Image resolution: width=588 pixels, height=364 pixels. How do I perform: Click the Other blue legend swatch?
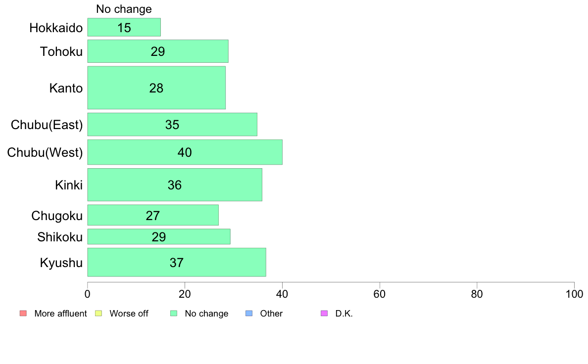tap(249, 314)
